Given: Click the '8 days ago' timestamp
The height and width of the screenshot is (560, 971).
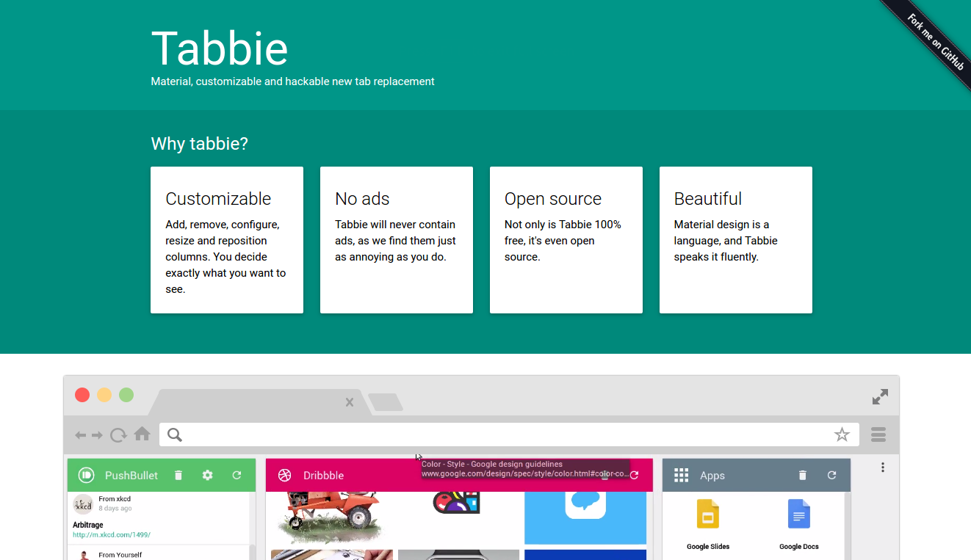Looking at the screenshot, I should click(115, 509).
